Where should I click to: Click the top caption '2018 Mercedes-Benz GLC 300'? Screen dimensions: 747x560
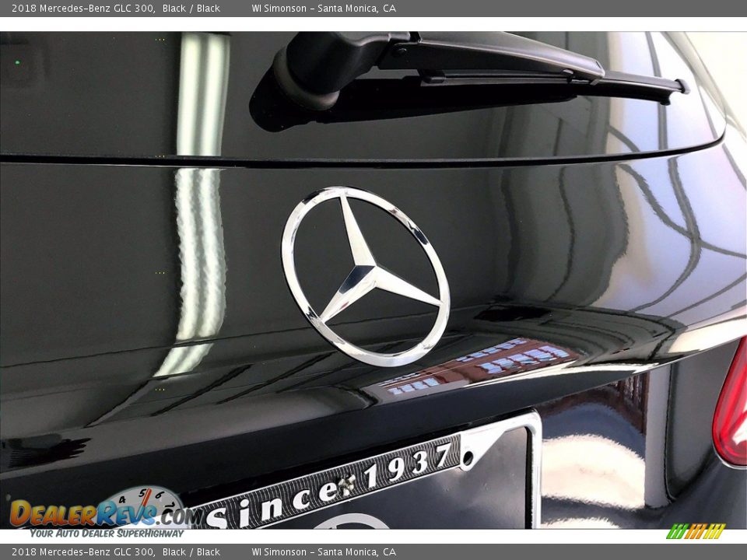83,8
